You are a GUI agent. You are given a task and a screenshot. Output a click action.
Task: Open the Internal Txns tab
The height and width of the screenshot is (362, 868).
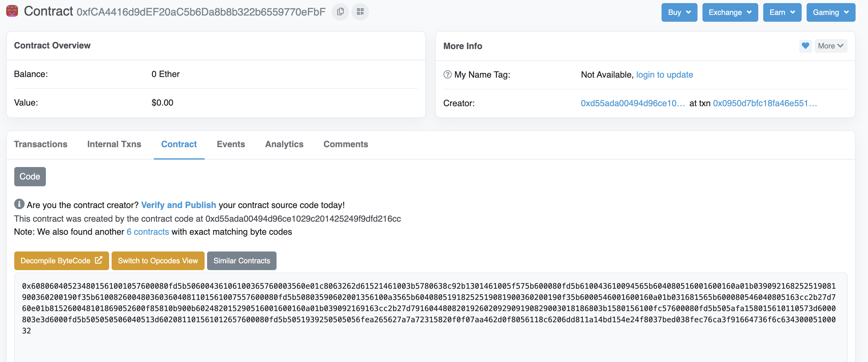click(114, 144)
